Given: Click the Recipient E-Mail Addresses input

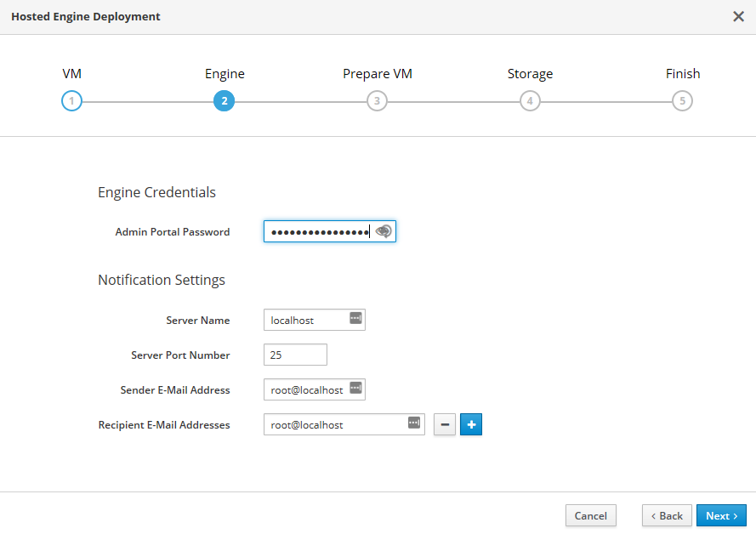Looking at the screenshot, I should 334,424.
